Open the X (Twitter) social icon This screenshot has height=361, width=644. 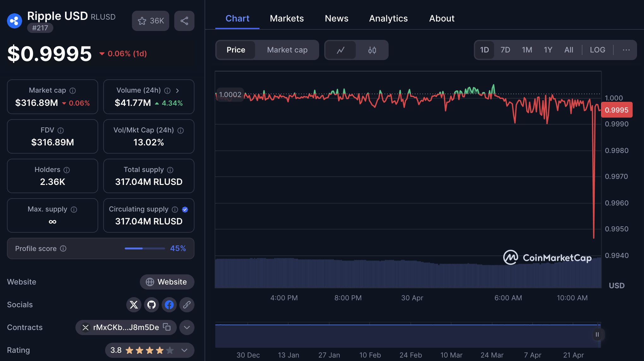[134, 305]
